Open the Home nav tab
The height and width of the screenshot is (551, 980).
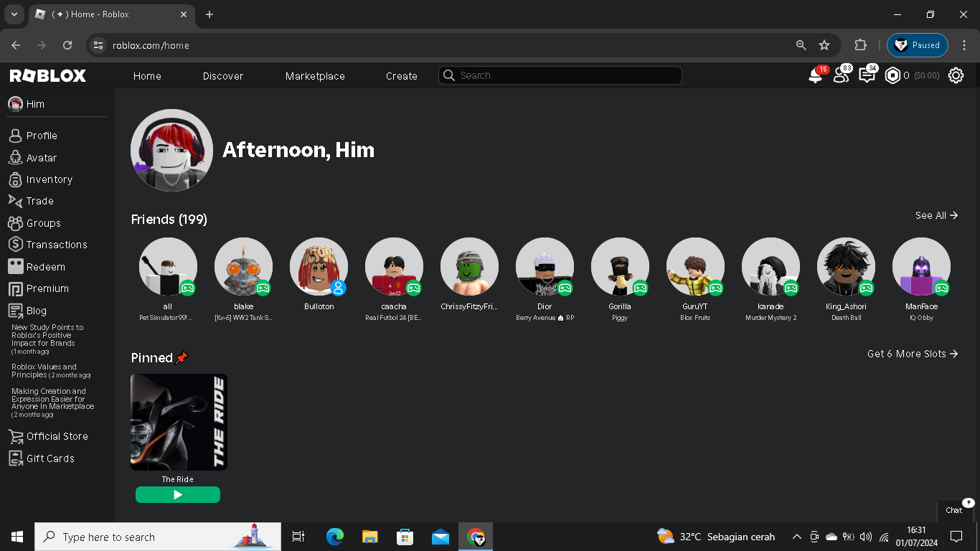coord(147,76)
